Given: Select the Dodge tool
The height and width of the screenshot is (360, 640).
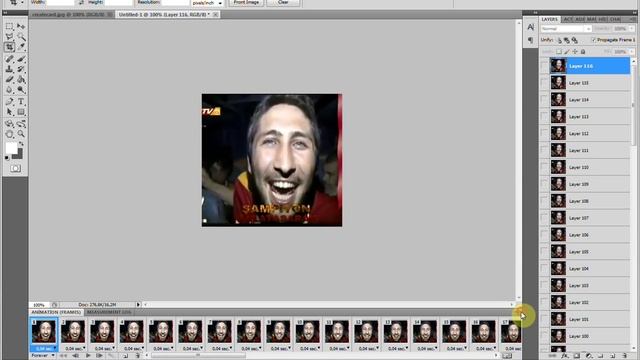Looking at the screenshot, I should 21,89.
